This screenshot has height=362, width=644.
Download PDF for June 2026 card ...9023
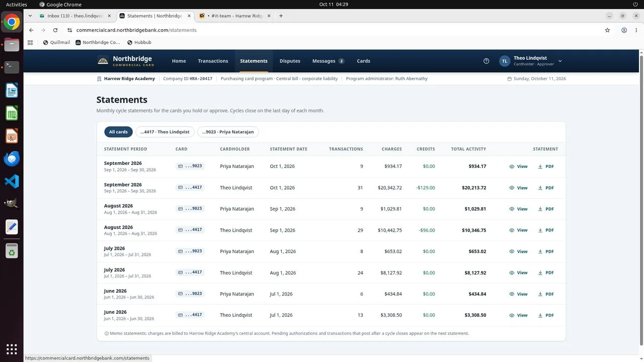coord(546,294)
